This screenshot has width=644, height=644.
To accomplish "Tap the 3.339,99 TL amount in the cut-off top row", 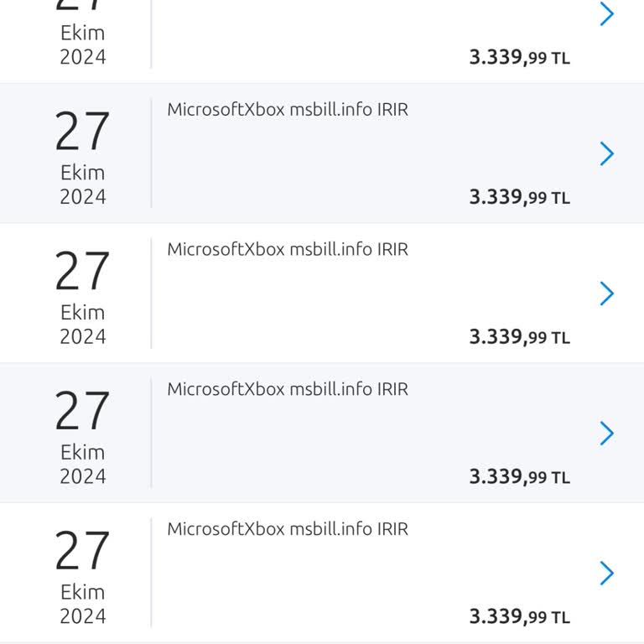I will (519, 58).
